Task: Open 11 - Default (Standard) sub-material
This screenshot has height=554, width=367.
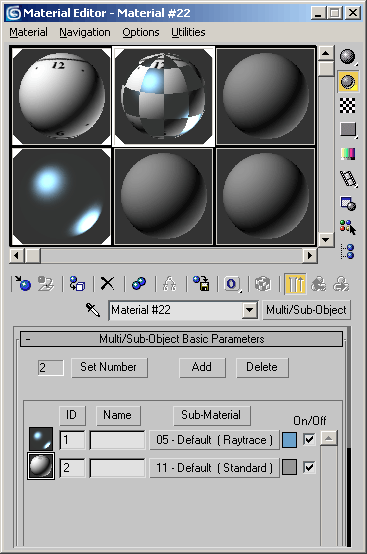Action: tap(214, 468)
